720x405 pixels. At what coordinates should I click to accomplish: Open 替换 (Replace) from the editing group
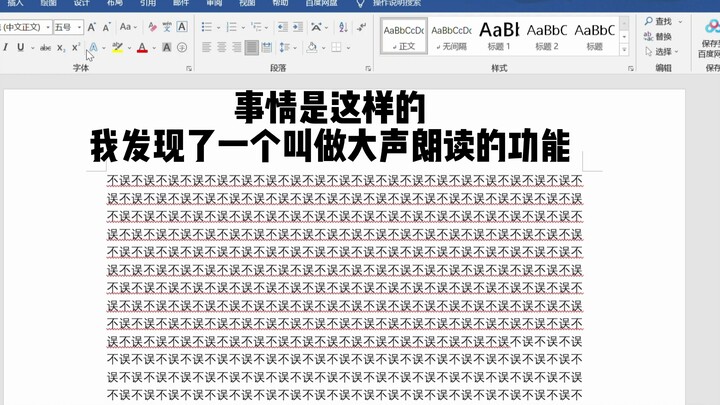tap(658, 36)
